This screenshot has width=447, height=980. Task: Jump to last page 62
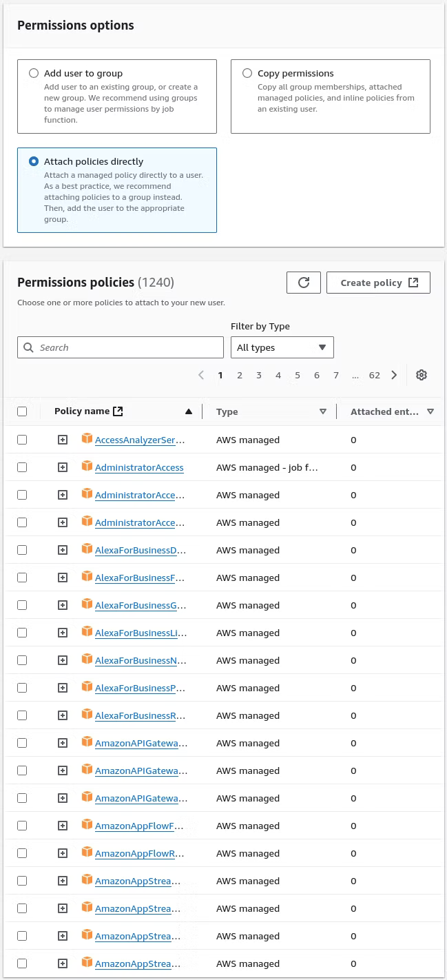[375, 375]
